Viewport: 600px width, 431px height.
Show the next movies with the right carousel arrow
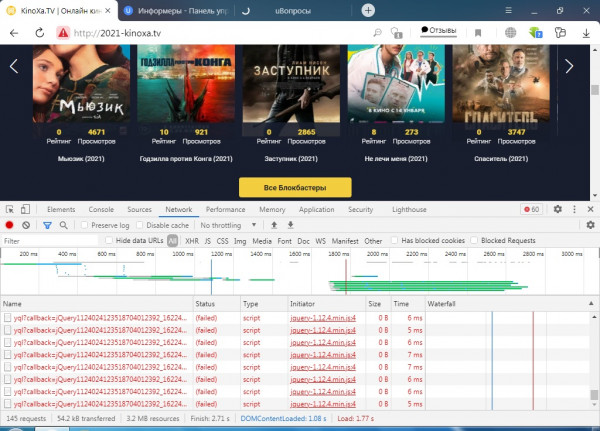coord(569,66)
